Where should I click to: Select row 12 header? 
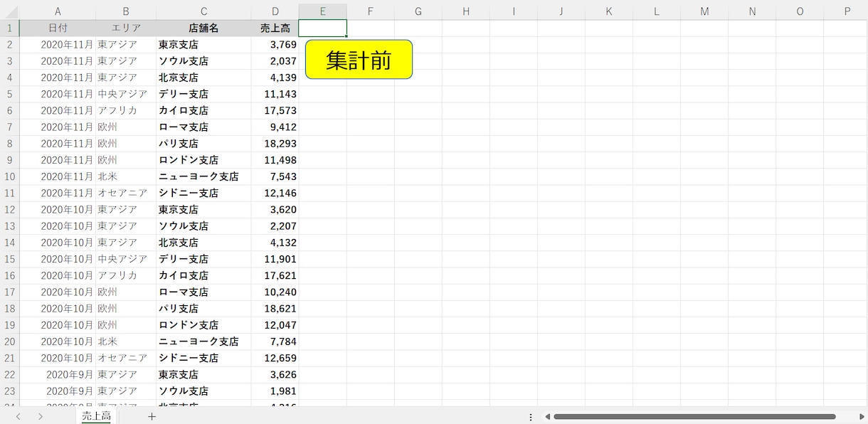coord(10,210)
